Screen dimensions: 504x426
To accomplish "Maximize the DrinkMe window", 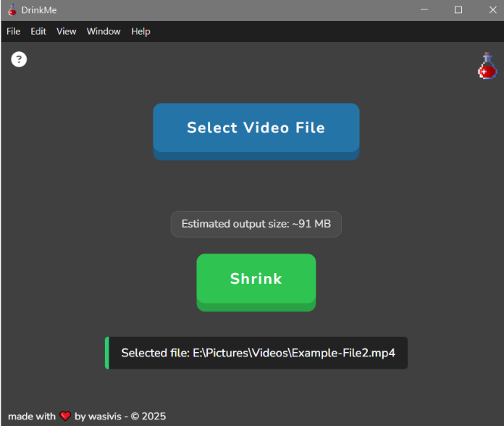I will point(458,10).
